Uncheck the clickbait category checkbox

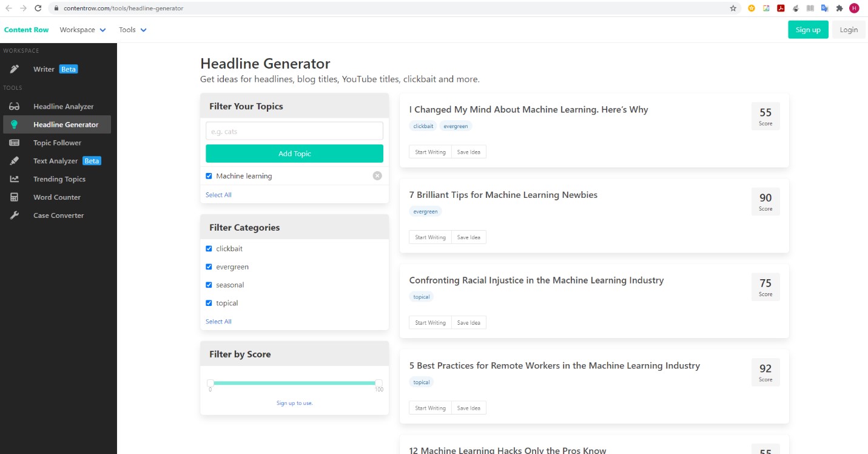tap(209, 249)
